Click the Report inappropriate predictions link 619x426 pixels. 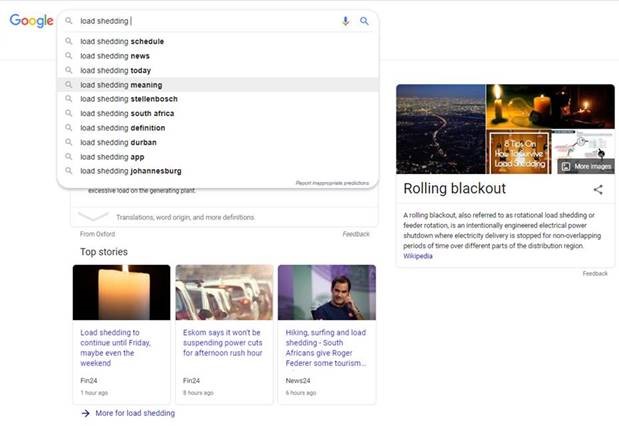[x=332, y=183]
